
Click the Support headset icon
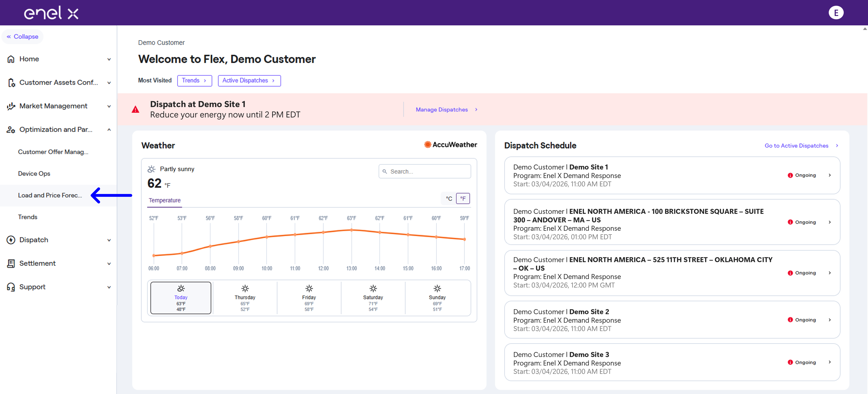click(x=11, y=287)
